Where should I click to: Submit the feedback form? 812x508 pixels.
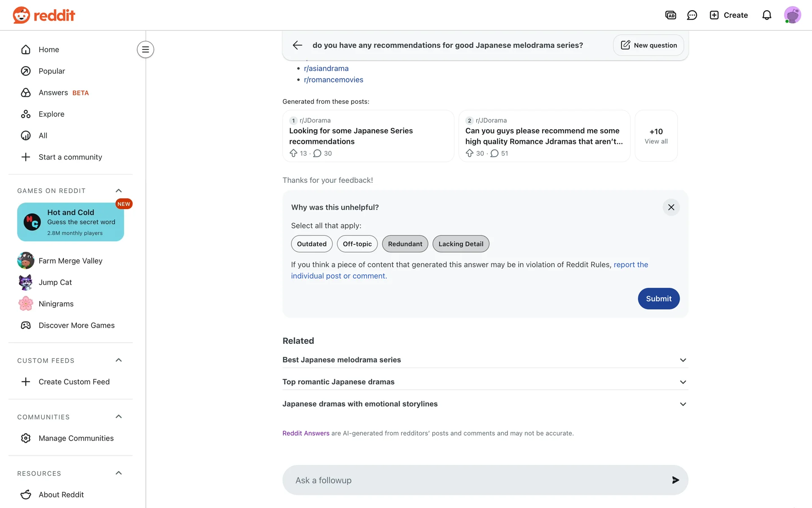pos(658,299)
